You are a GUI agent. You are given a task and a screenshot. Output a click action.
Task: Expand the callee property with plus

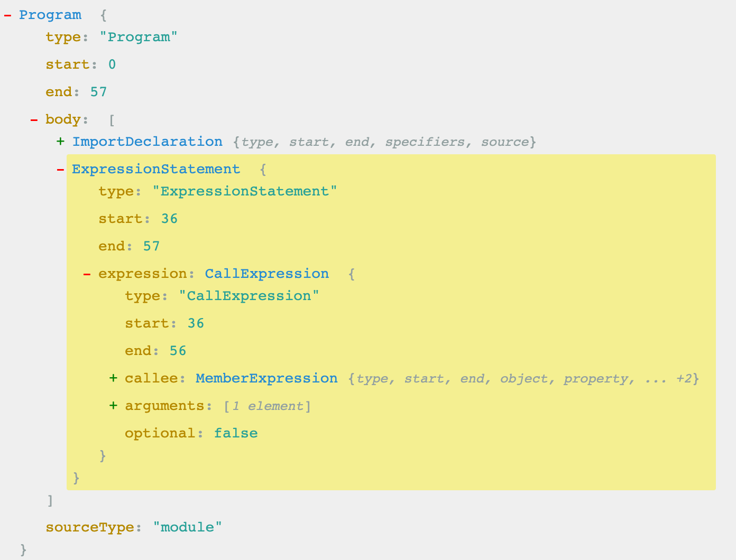pos(113,379)
